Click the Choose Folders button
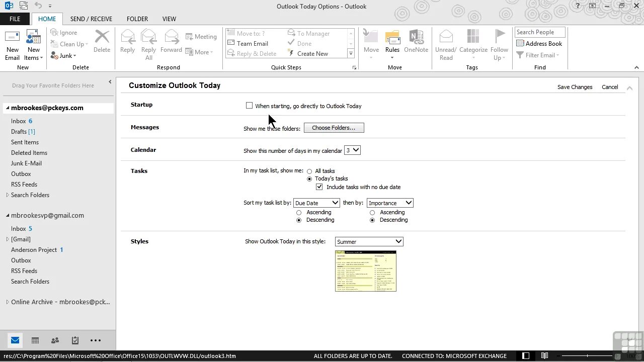Viewport: 644px width, 362px height. pos(334,128)
